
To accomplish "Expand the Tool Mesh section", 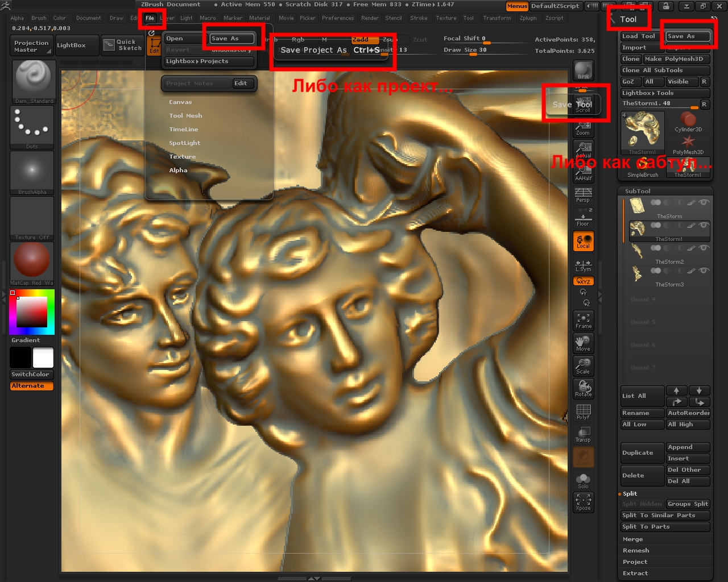I will click(185, 116).
